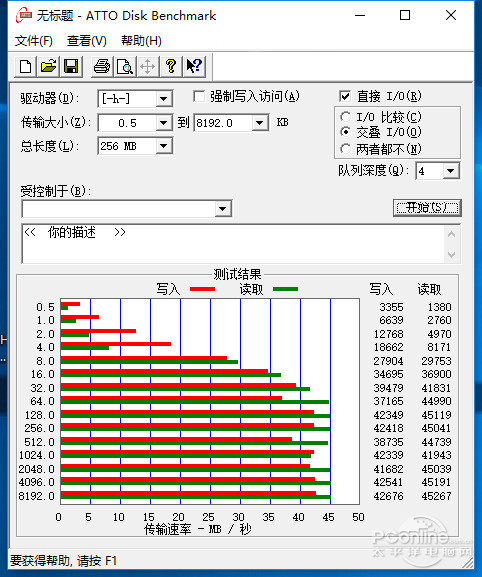
Task: Open the 帮助(H) menu
Action: (x=141, y=40)
